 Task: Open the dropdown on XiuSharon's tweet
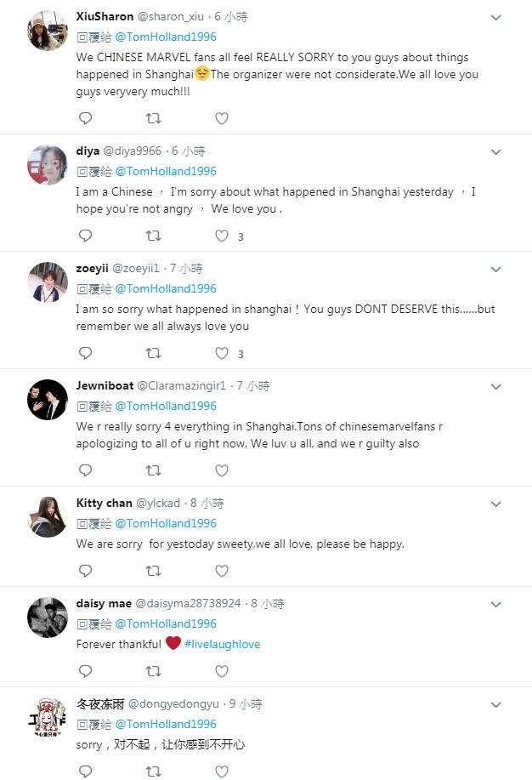coord(495,15)
